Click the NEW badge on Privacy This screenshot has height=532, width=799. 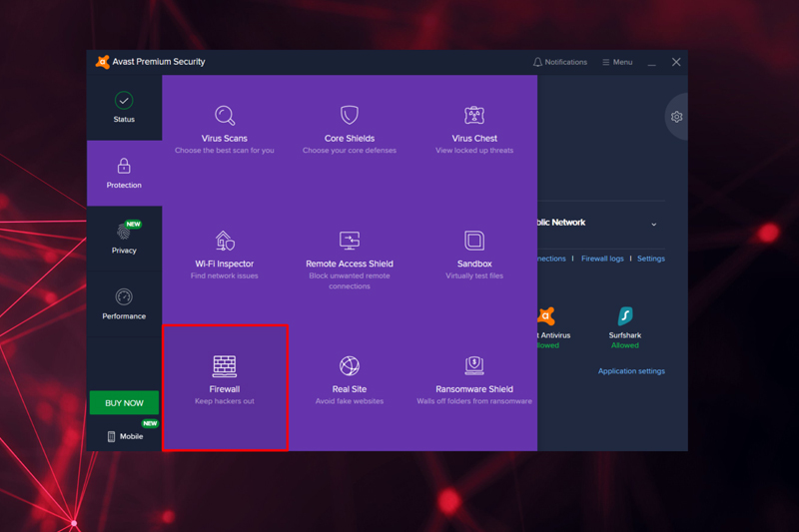pyautogui.click(x=134, y=224)
